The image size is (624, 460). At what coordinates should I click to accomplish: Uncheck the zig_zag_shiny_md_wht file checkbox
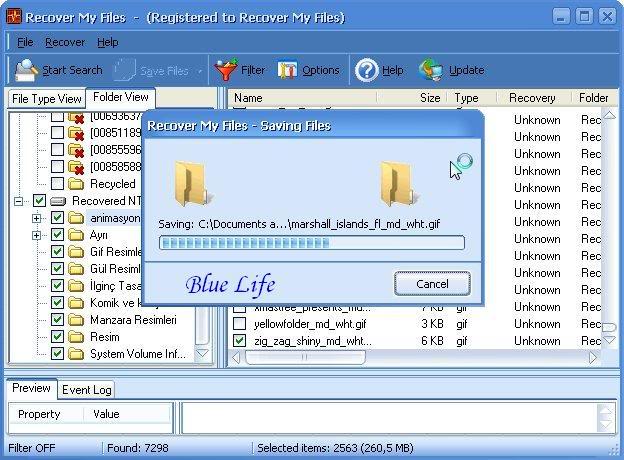(x=240, y=341)
